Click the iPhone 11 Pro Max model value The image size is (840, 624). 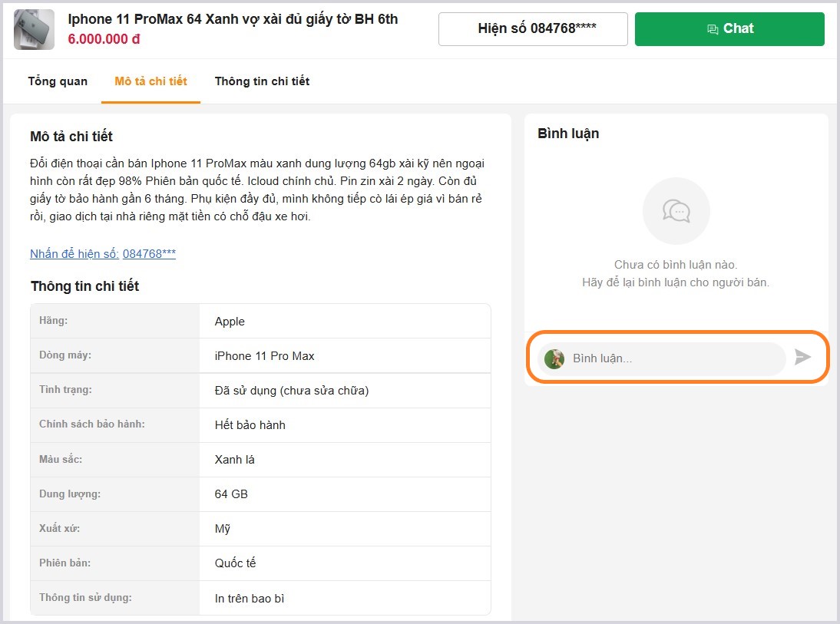(x=265, y=356)
